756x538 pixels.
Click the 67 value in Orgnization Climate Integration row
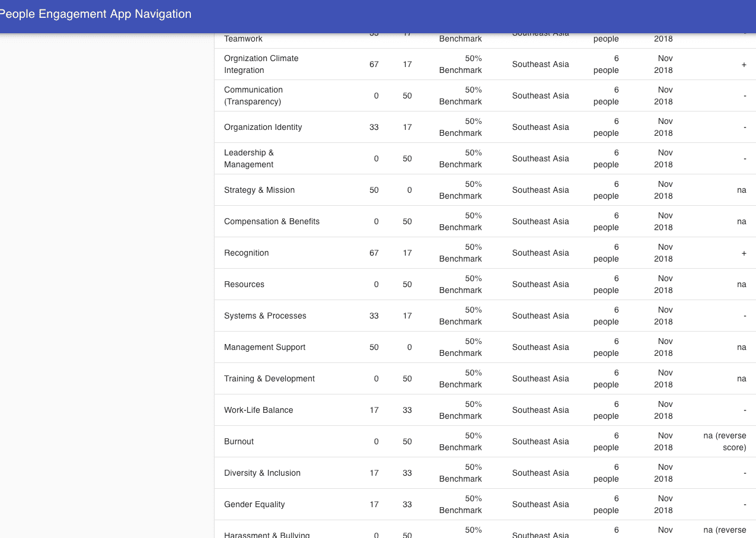374,64
